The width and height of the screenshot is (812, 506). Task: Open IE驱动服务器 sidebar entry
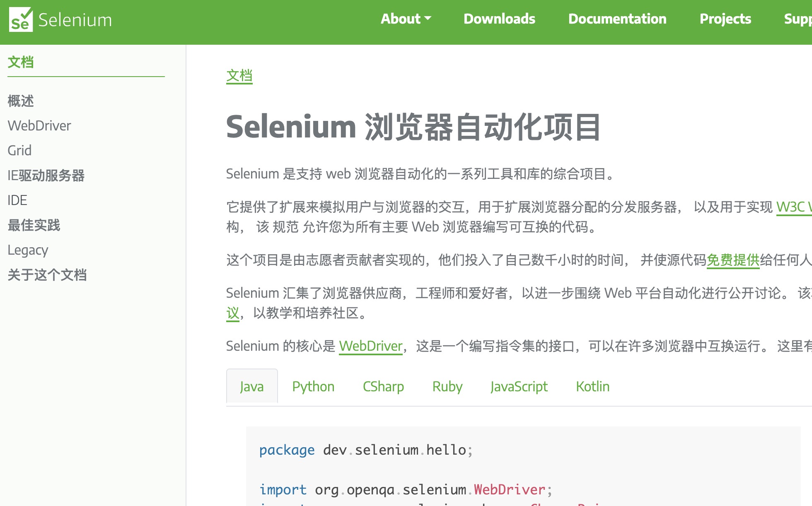coord(46,176)
